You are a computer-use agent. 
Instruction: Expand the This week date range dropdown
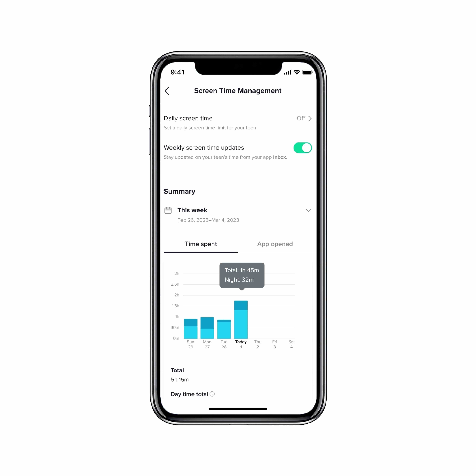(308, 210)
